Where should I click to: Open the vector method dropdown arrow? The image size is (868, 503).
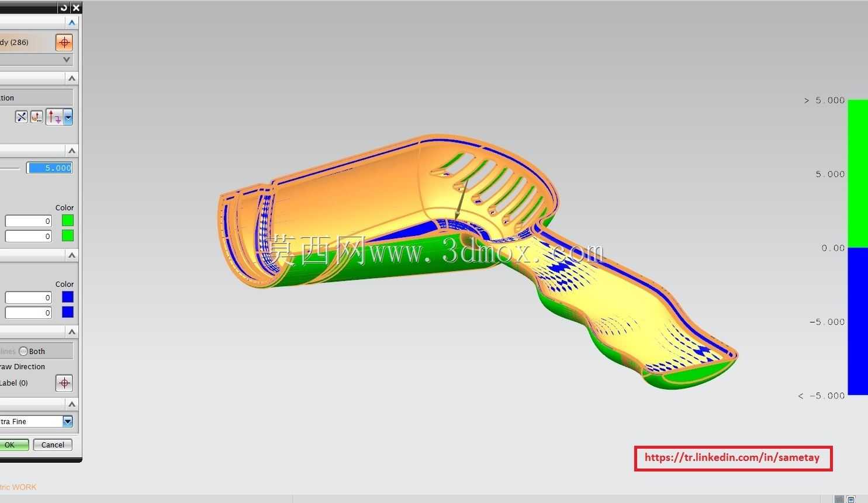(68, 117)
